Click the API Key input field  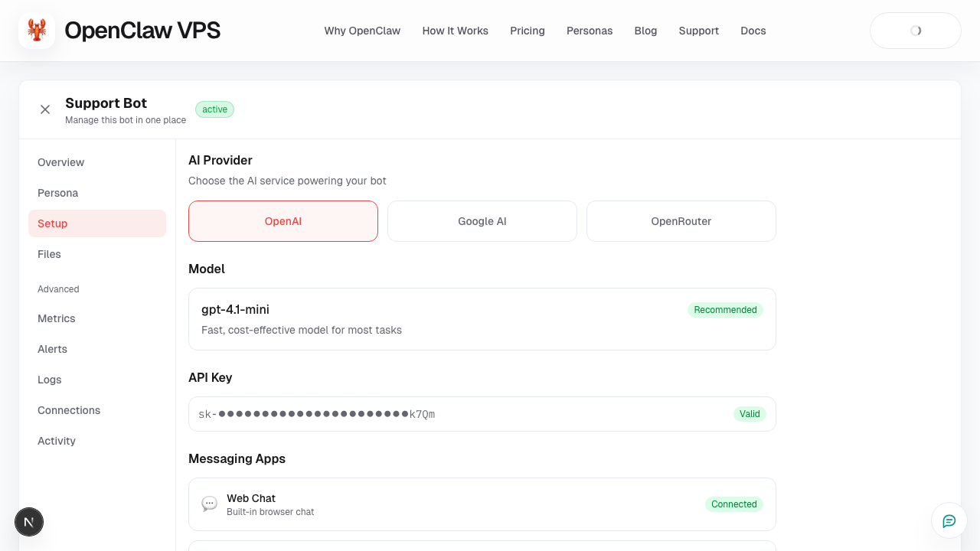(x=459, y=414)
